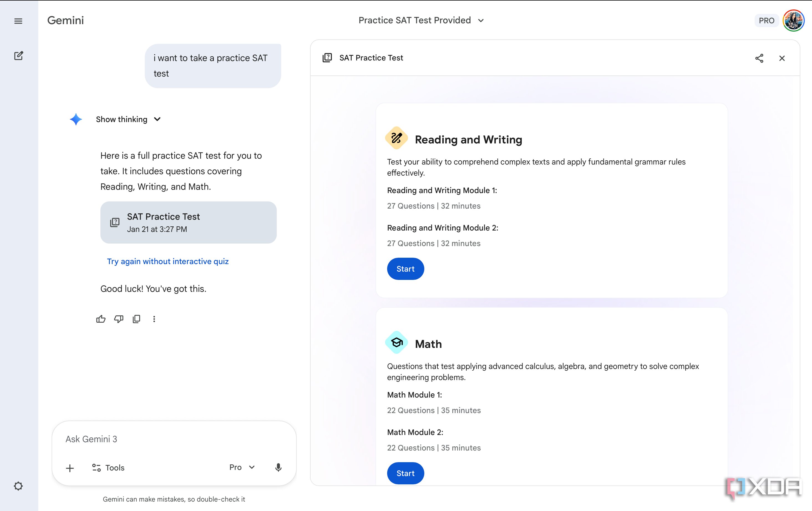The height and width of the screenshot is (511, 812).
Task: Copy the response with copy icon
Action: [x=136, y=319]
